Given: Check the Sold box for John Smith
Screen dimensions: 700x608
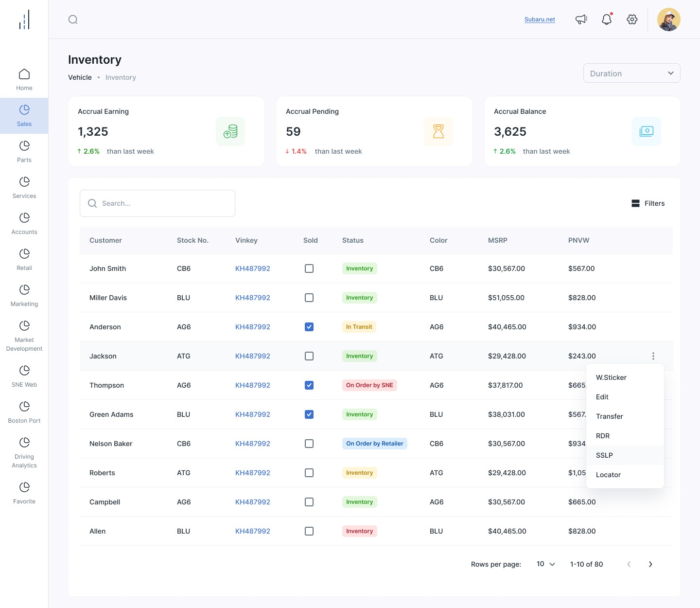Looking at the screenshot, I should [x=309, y=268].
